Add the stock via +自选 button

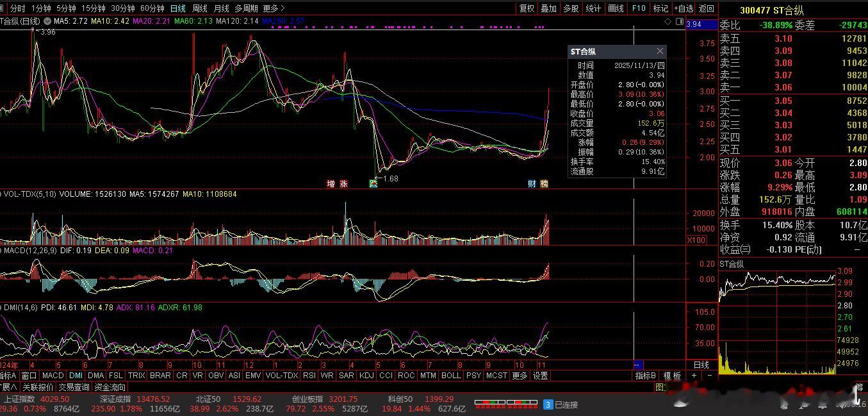point(683,8)
